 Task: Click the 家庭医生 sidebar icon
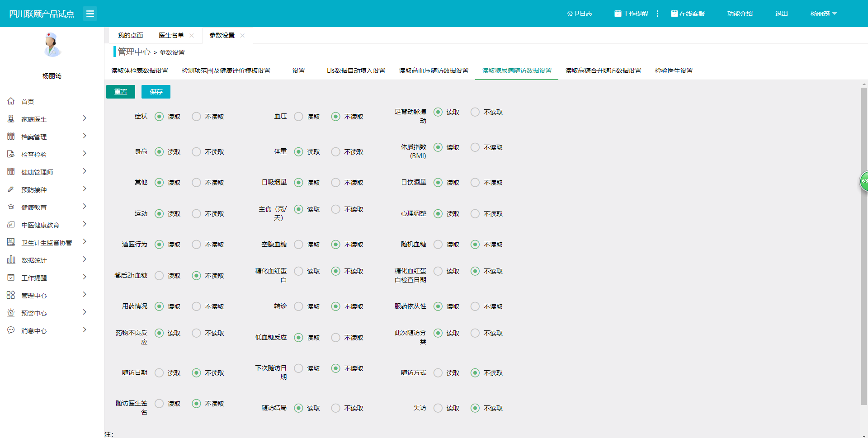[11, 119]
